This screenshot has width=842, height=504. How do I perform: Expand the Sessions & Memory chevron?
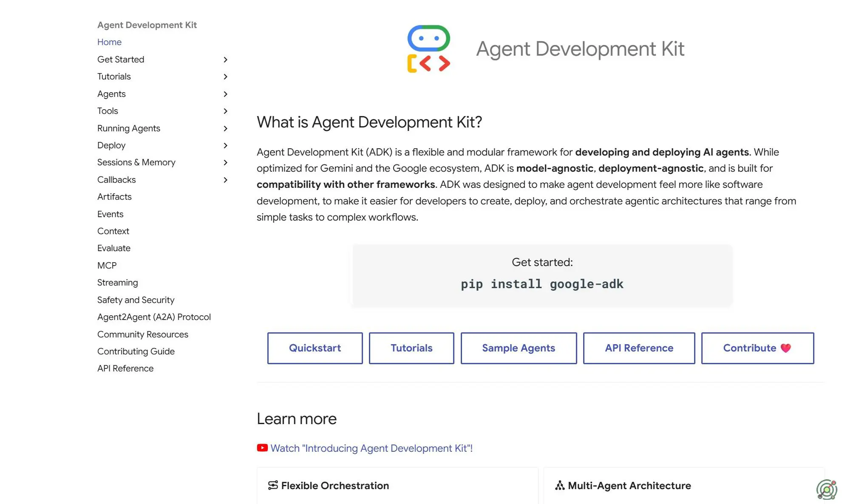click(225, 162)
